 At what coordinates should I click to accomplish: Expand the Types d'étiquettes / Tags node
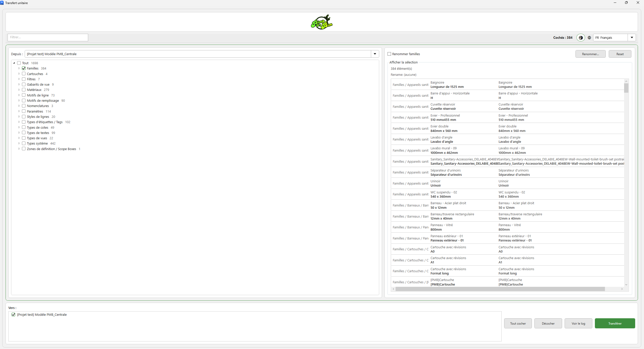coord(19,122)
